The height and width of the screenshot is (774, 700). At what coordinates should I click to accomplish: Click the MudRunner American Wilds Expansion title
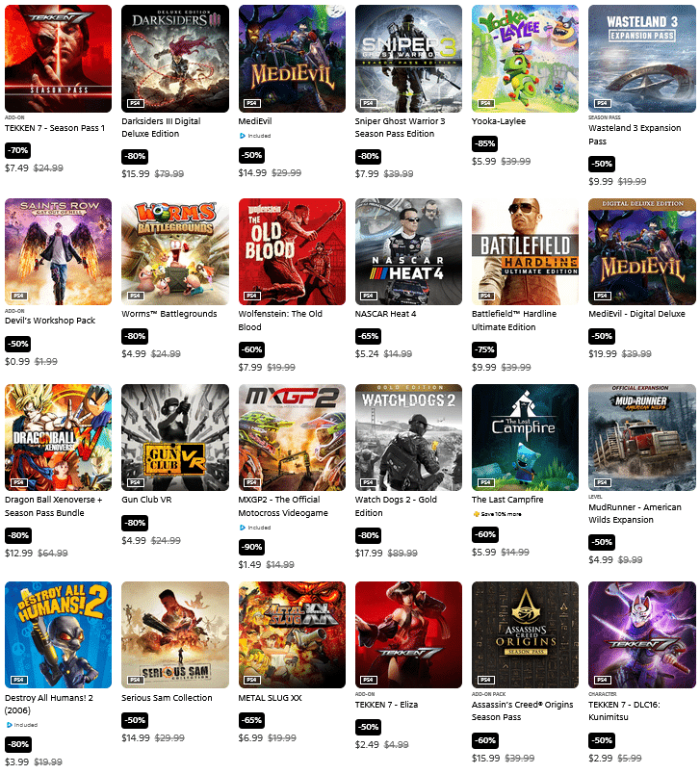635,513
